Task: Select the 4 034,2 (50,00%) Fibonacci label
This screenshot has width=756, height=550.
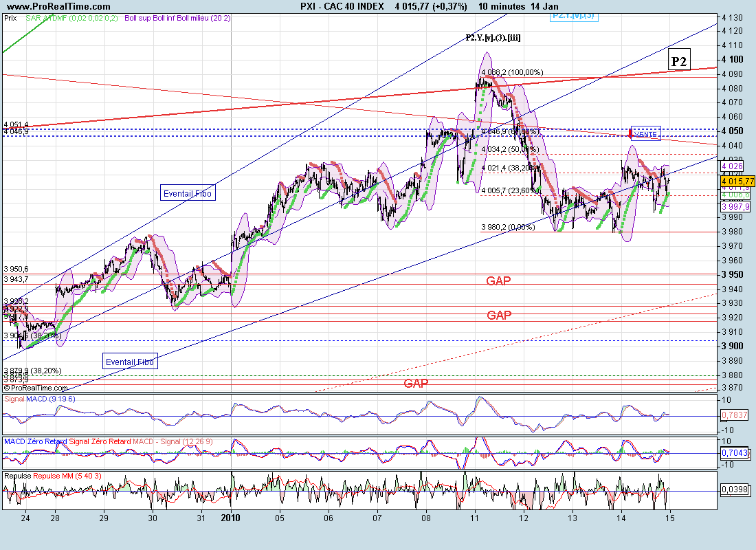Action: (x=510, y=150)
